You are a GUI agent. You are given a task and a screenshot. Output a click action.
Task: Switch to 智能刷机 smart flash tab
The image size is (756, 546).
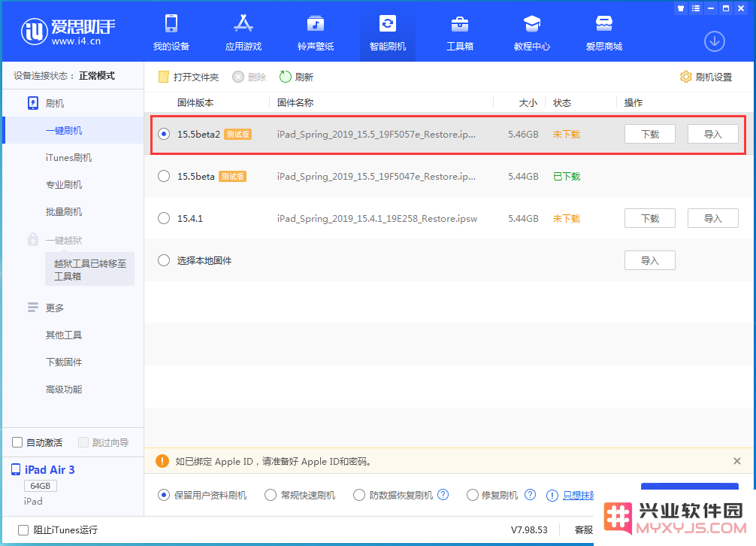pos(388,32)
